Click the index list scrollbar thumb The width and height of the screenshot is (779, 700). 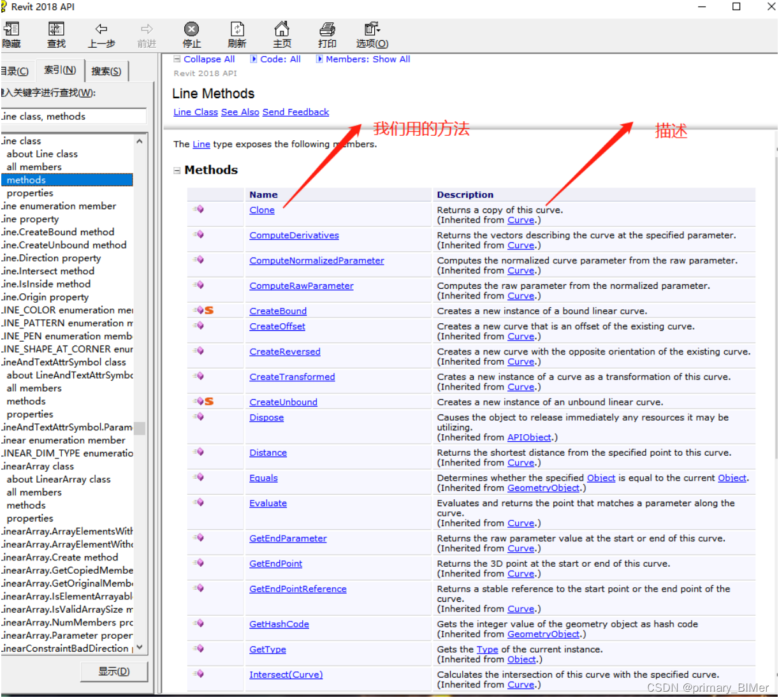140,428
